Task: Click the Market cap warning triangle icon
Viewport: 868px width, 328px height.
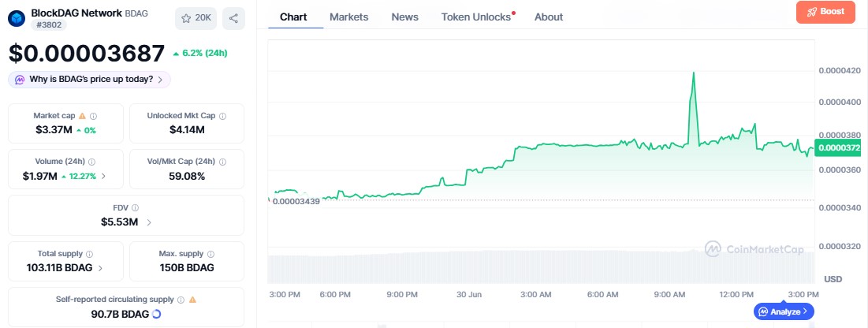Action: [x=83, y=116]
